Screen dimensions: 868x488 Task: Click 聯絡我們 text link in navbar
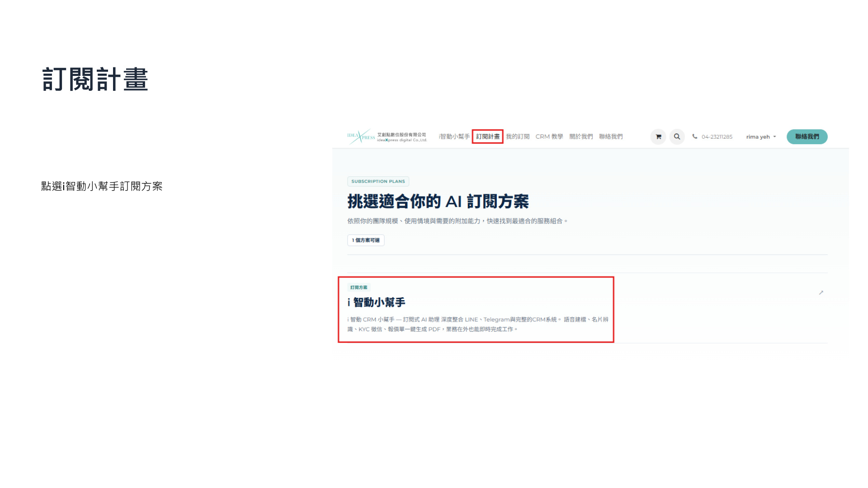(611, 136)
